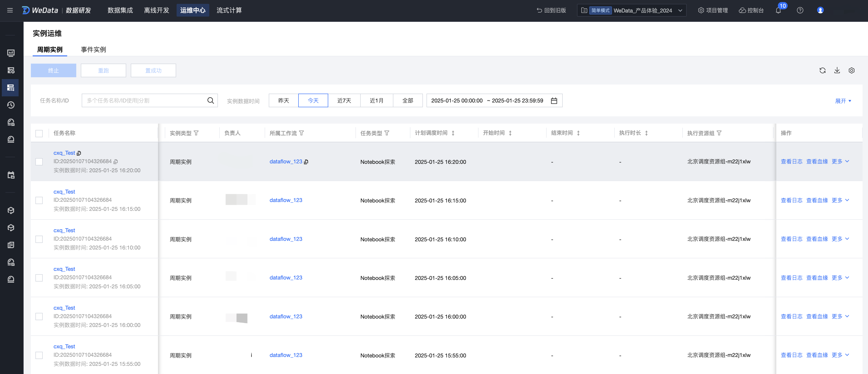Click the search magnifier in task name field

point(210,100)
